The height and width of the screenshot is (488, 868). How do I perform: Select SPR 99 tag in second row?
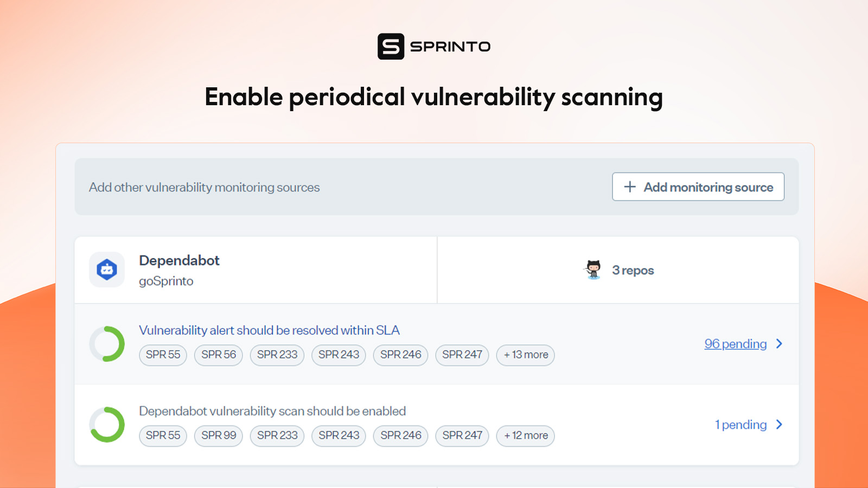[219, 436]
